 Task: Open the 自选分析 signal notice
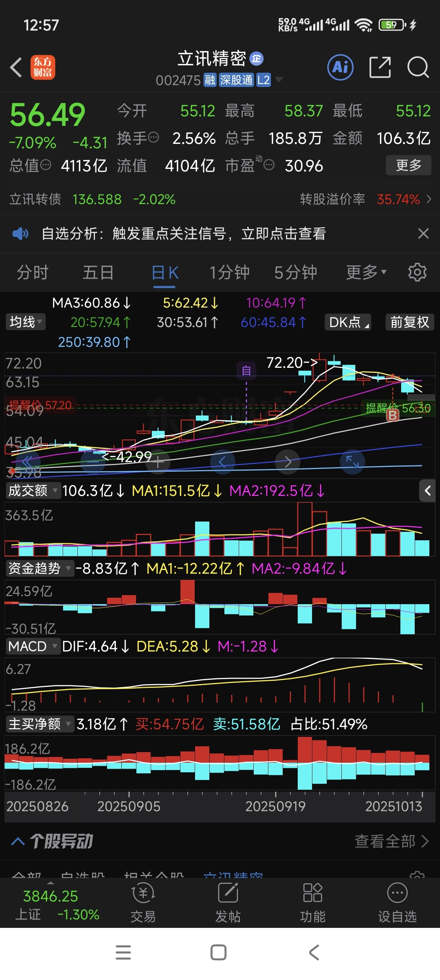point(184,233)
